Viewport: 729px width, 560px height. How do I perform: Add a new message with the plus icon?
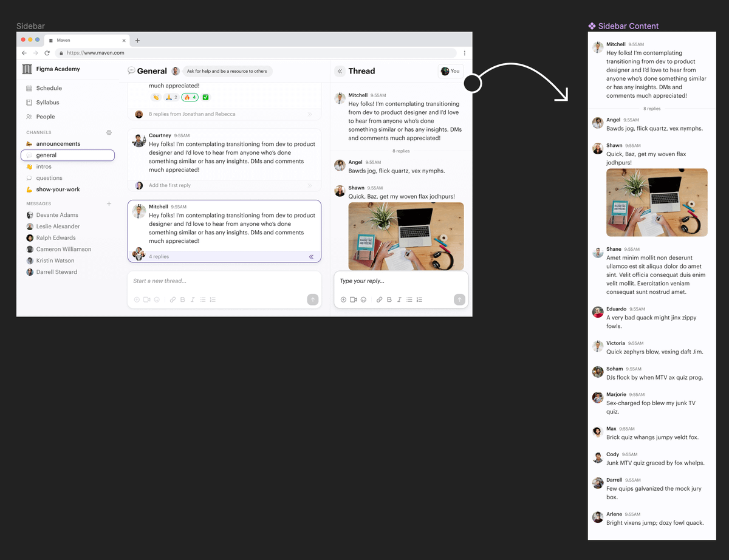point(109,204)
